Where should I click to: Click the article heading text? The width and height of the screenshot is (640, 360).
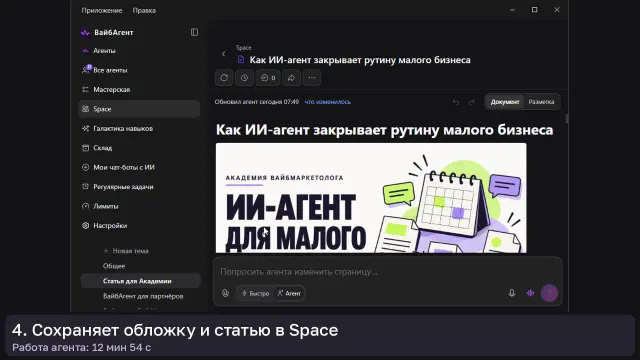(384, 130)
